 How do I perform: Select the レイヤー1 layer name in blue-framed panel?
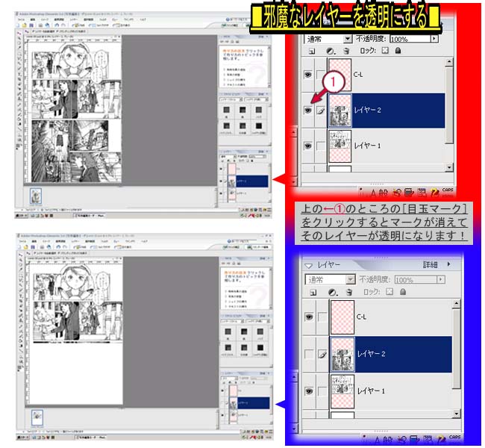[371, 391]
